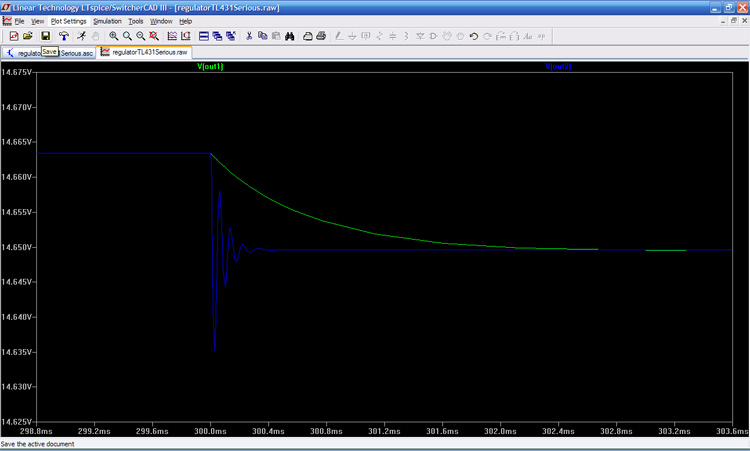
Task: Click the Place Component gate icon
Action: (433, 36)
